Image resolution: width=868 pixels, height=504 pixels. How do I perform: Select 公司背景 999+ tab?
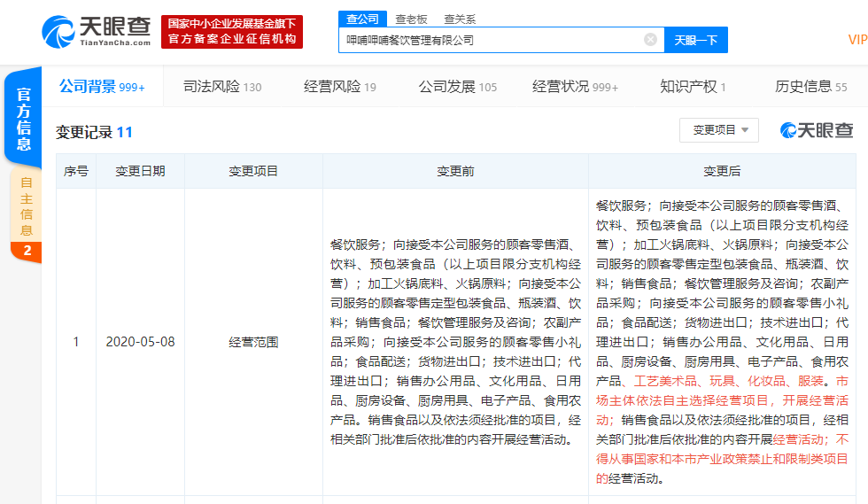[x=102, y=87]
